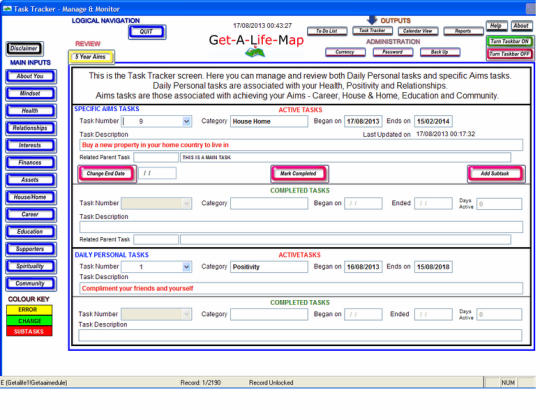This screenshot has width=540, height=420.
Task: Open the Password administration button
Action: (393, 52)
